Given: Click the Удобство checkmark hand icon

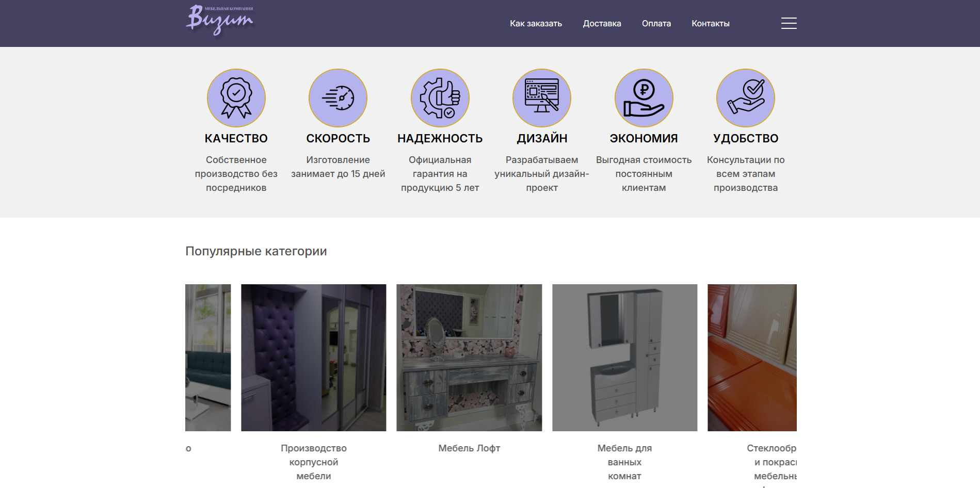Looking at the screenshot, I should (x=746, y=98).
